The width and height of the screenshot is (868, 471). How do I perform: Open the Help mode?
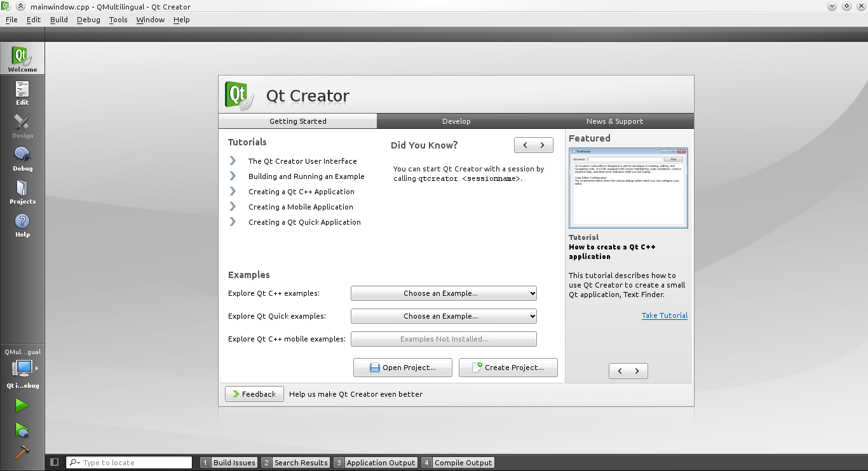pyautogui.click(x=22, y=225)
